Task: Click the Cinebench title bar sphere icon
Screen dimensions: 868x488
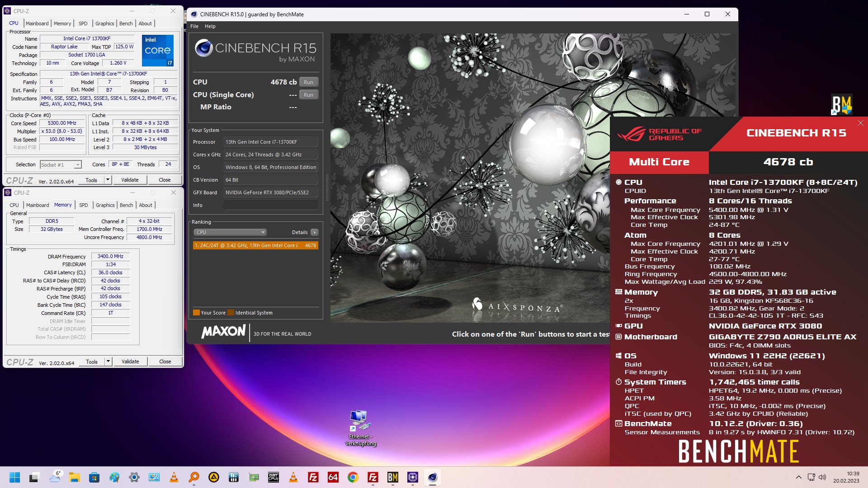Action: pyautogui.click(x=194, y=14)
